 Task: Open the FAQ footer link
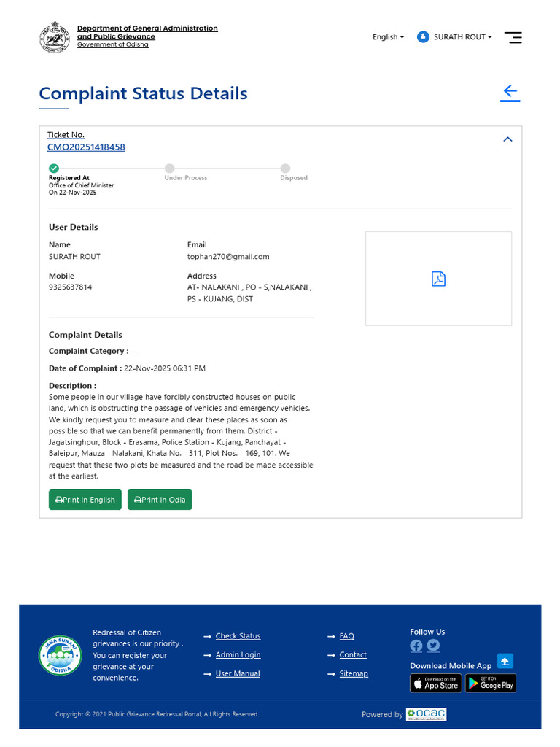tap(346, 636)
